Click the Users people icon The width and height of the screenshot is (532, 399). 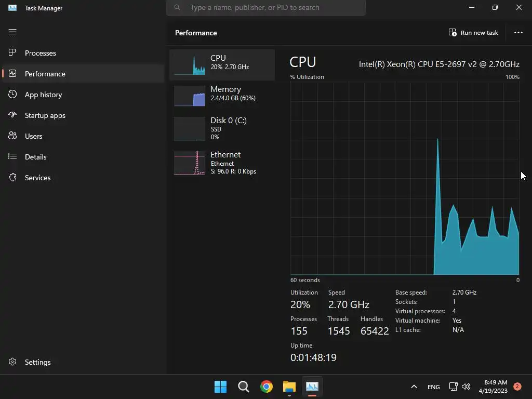12,136
